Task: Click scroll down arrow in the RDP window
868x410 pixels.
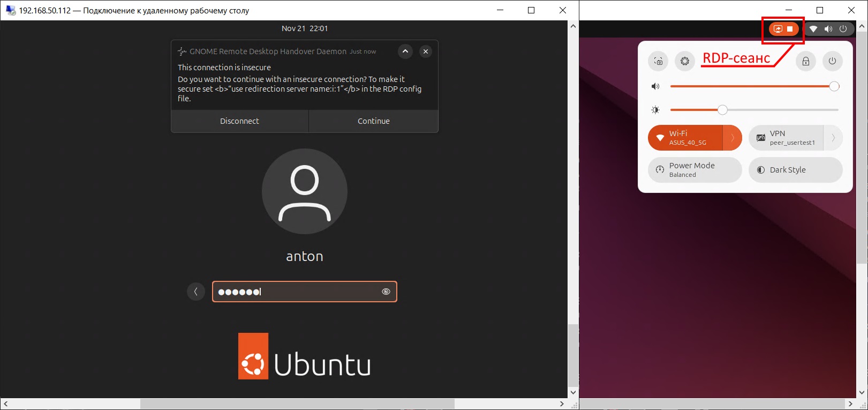Action: click(x=573, y=392)
